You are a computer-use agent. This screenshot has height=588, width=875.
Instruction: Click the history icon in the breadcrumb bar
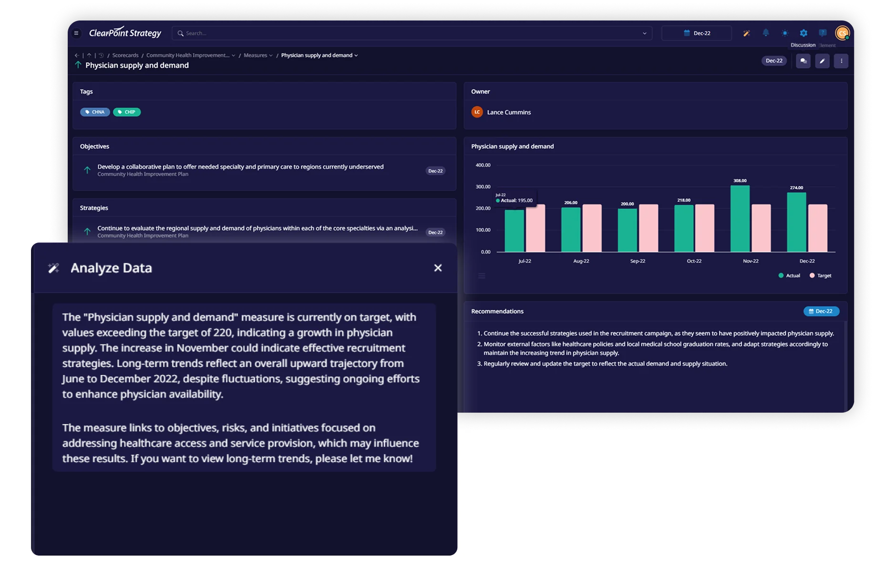click(x=101, y=55)
